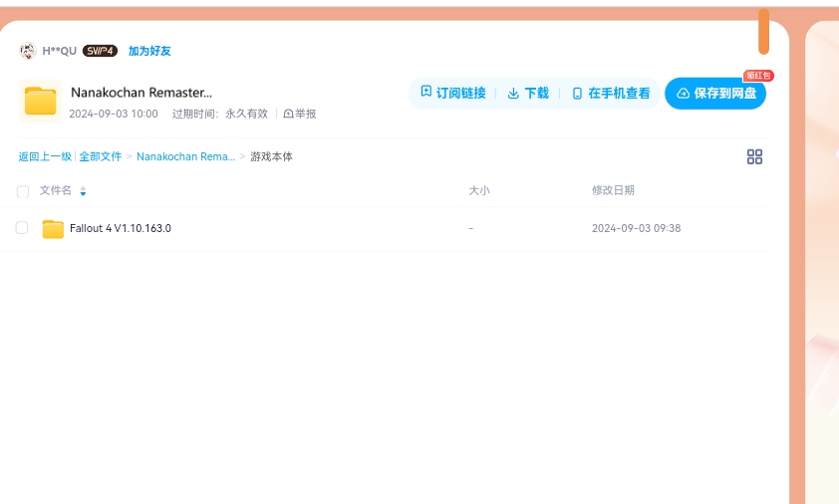
Task: Go to 全部文件 in the breadcrumb
Action: tap(101, 156)
